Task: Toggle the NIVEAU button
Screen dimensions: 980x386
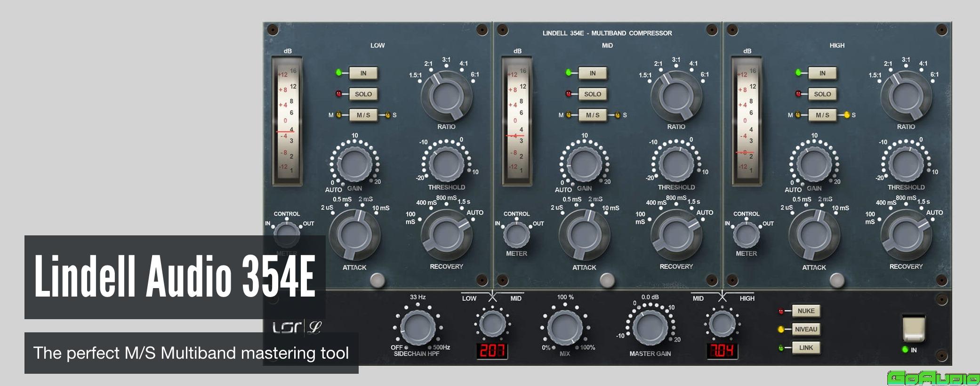Action: point(806,329)
